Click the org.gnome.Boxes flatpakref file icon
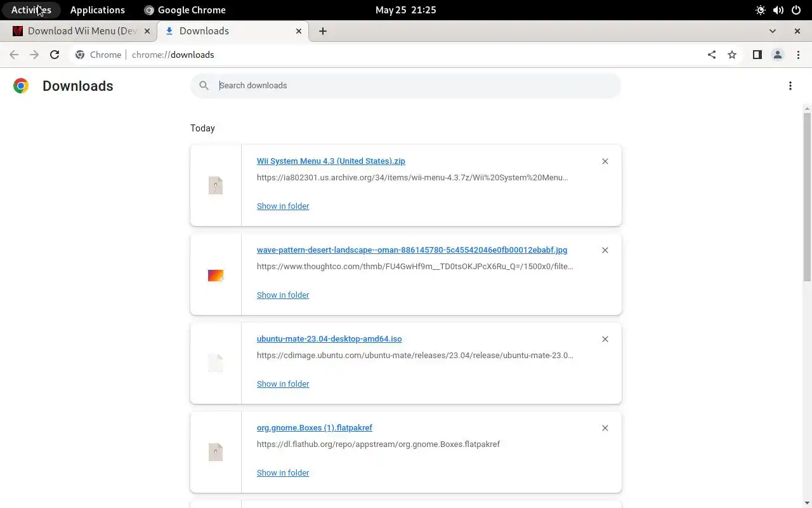812x508 pixels. pos(216,452)
